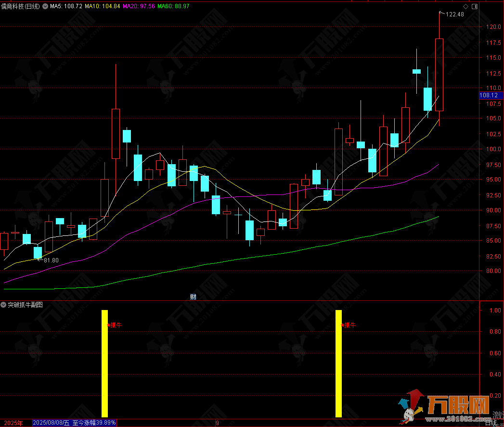Click the second red 抓牛 star signal
This screenshot has height=427, width=504.
[348, 325]
